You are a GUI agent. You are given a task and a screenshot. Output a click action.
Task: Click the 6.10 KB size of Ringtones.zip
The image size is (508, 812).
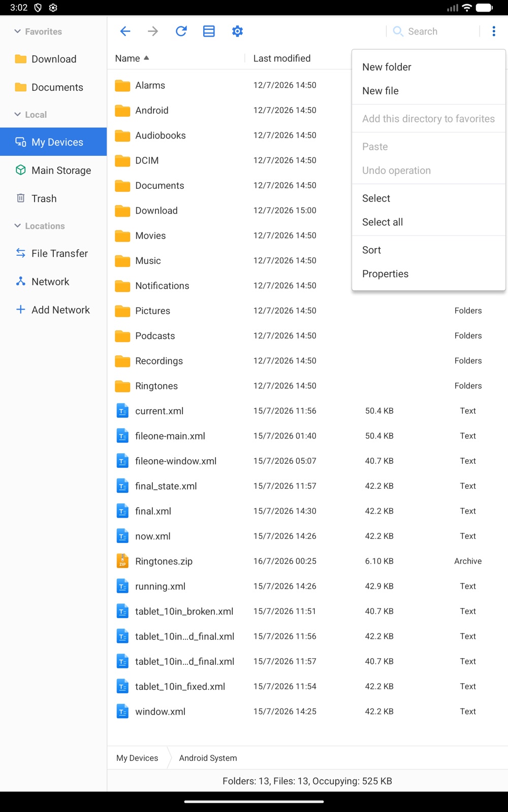click(x=379, y=561)
